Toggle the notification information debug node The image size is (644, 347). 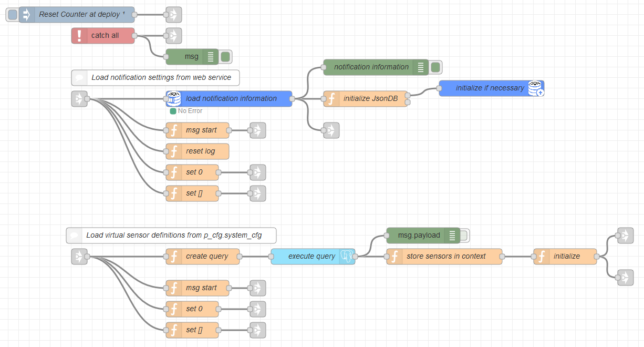point(435,67)
